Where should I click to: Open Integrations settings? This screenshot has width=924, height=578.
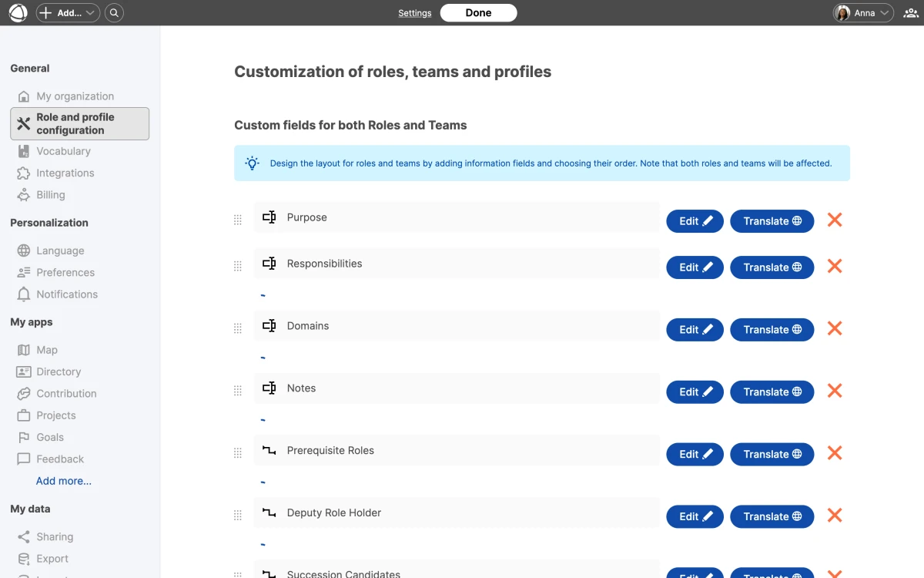(x=65, y=173)
